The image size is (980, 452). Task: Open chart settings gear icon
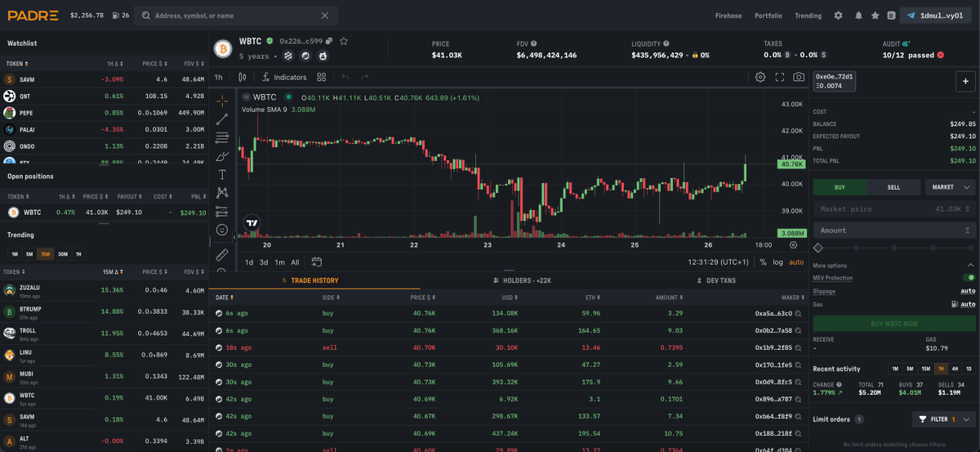pyautogui.click(x=760, y=77)
